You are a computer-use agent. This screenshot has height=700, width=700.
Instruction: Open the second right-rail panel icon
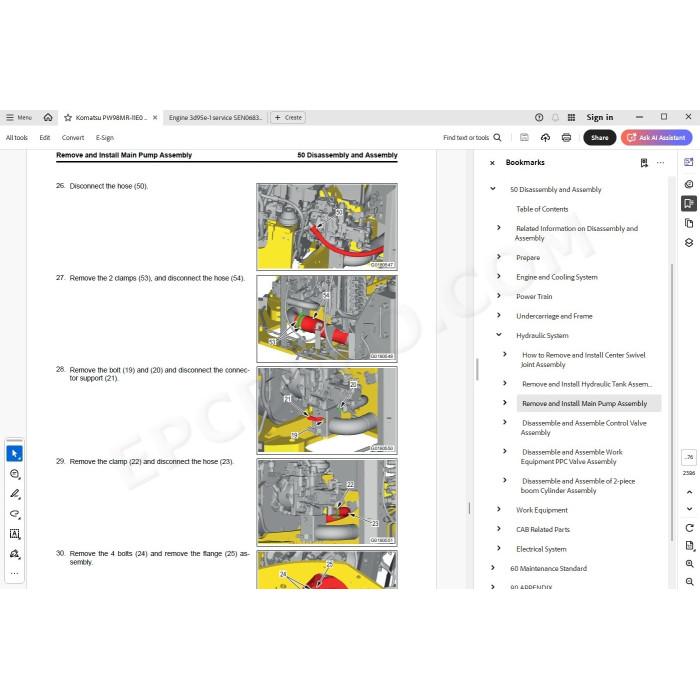coord(689,184)
